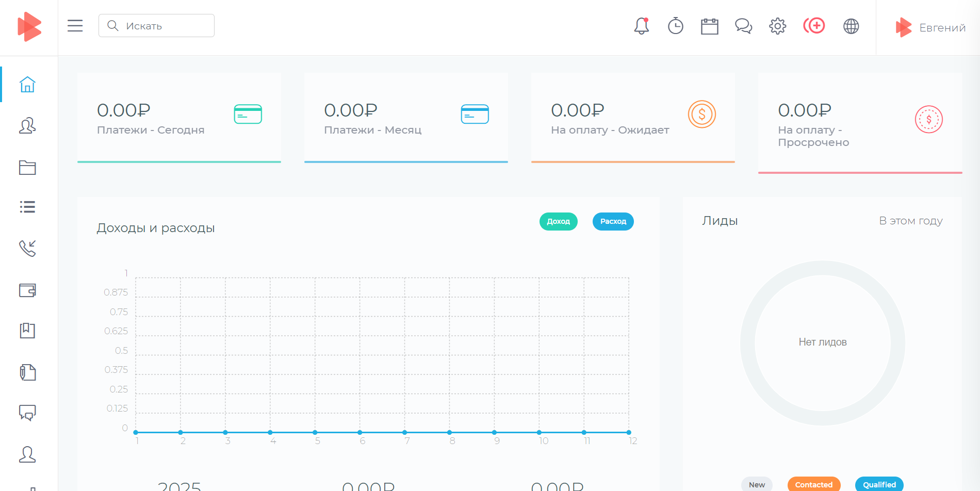This screenshot has height=491, width=980.
Task: Toggle the Доход chart series
Action: pos(558,221)
